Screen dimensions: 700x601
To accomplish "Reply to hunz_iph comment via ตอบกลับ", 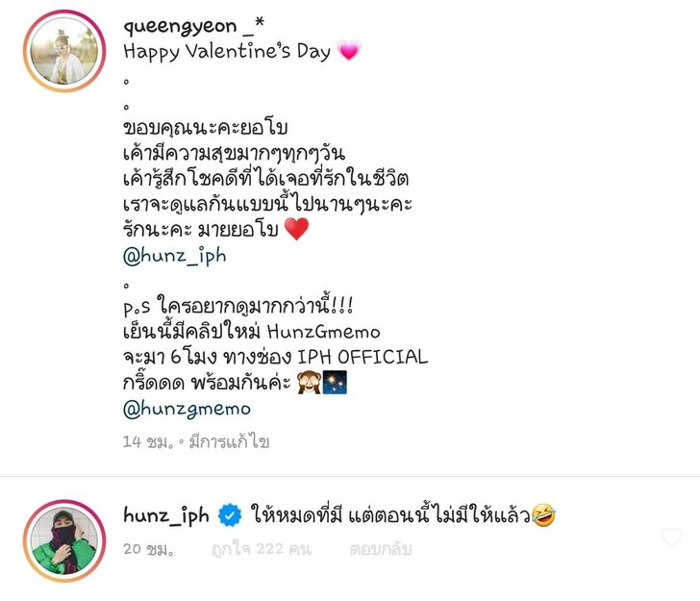I will click(381, 549).
